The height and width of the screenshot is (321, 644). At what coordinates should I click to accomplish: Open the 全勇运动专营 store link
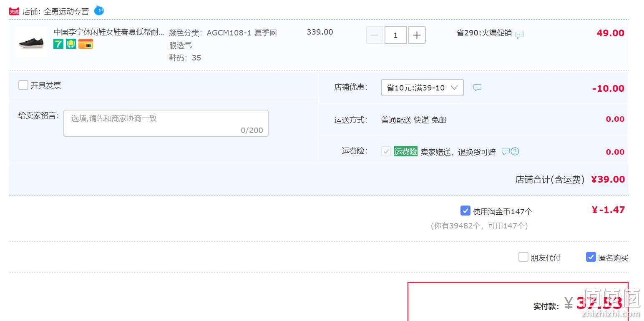click(x=66, y=12)
